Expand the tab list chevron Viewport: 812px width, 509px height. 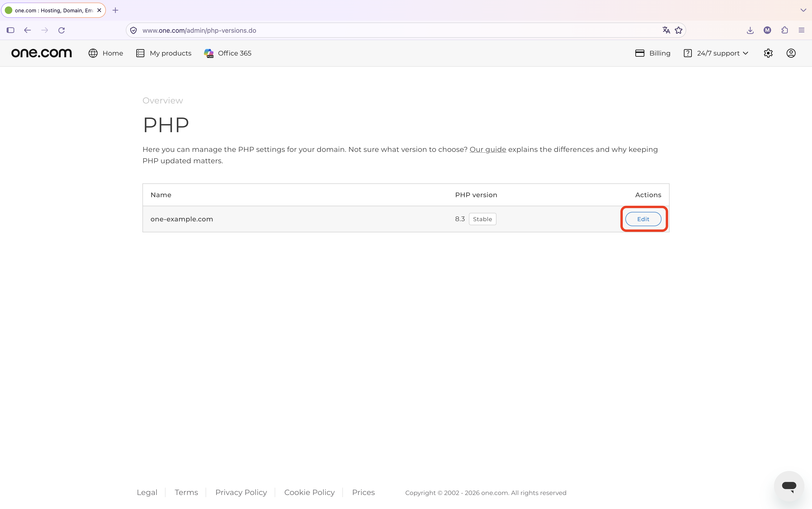(803, 10)
